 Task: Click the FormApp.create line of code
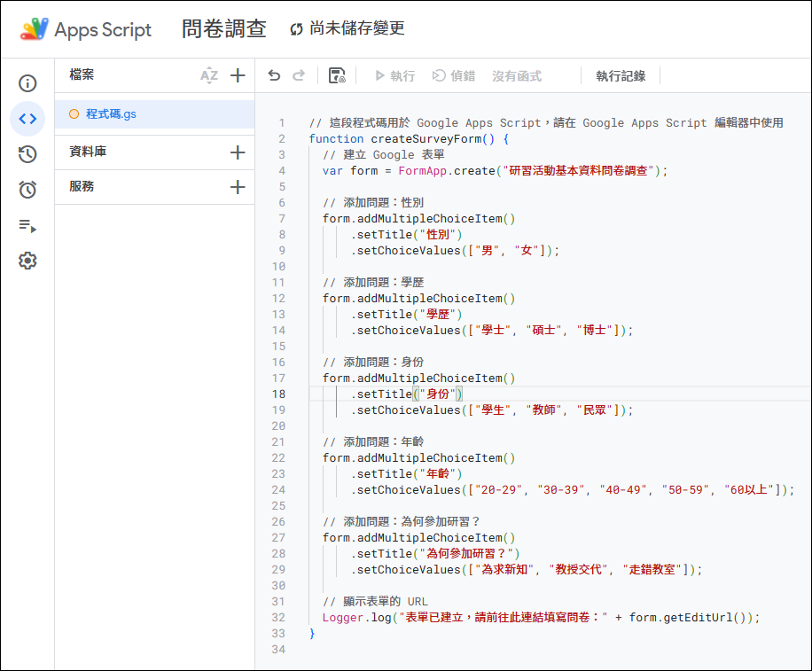pos(495,171)
